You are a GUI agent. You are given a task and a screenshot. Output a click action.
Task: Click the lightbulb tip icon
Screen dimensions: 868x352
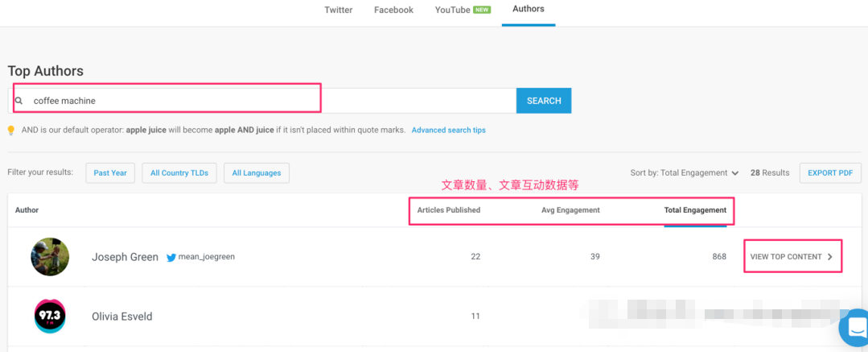coord(11,130)
